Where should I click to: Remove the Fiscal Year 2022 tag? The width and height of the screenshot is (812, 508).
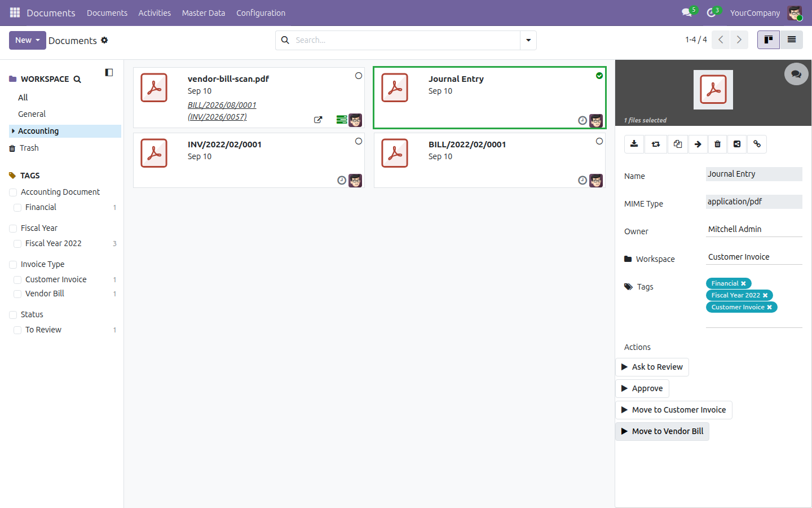click(765, 295)
